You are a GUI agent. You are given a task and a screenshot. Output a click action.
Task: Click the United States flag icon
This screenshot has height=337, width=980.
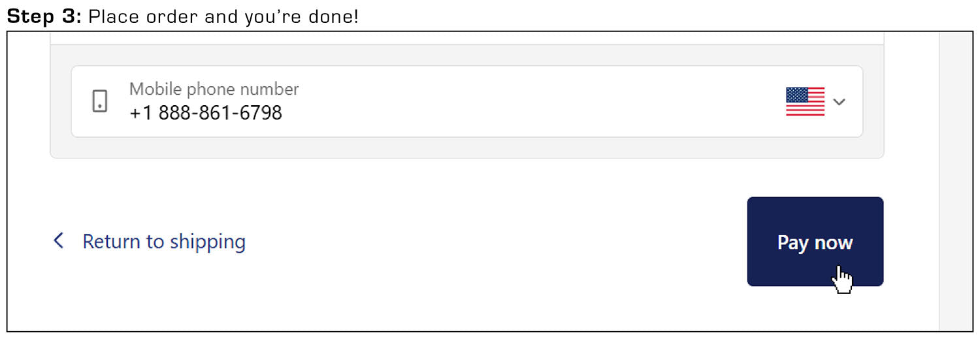pos(805,101)
